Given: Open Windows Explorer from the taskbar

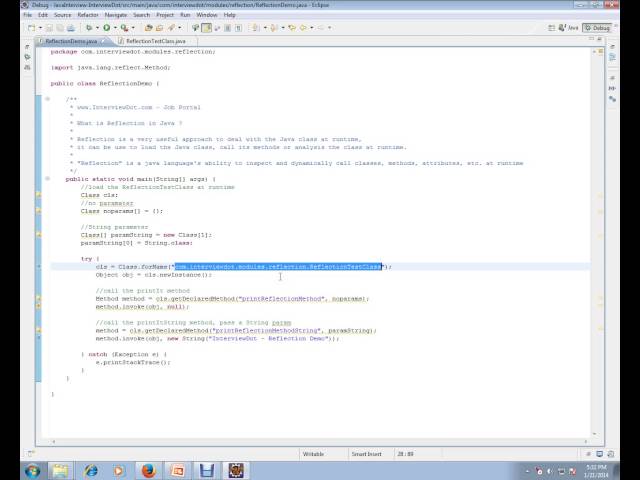Looking at the screenshot, I should [60, 471].
